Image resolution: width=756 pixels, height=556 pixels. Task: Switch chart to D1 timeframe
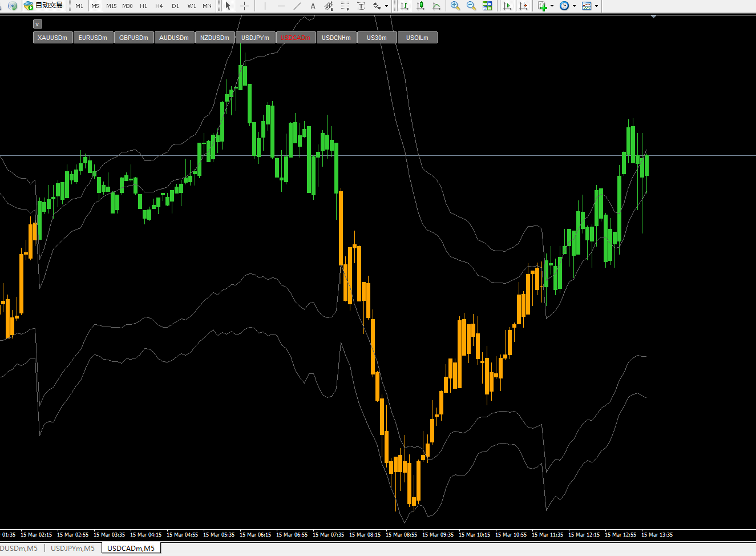point(175,6)
